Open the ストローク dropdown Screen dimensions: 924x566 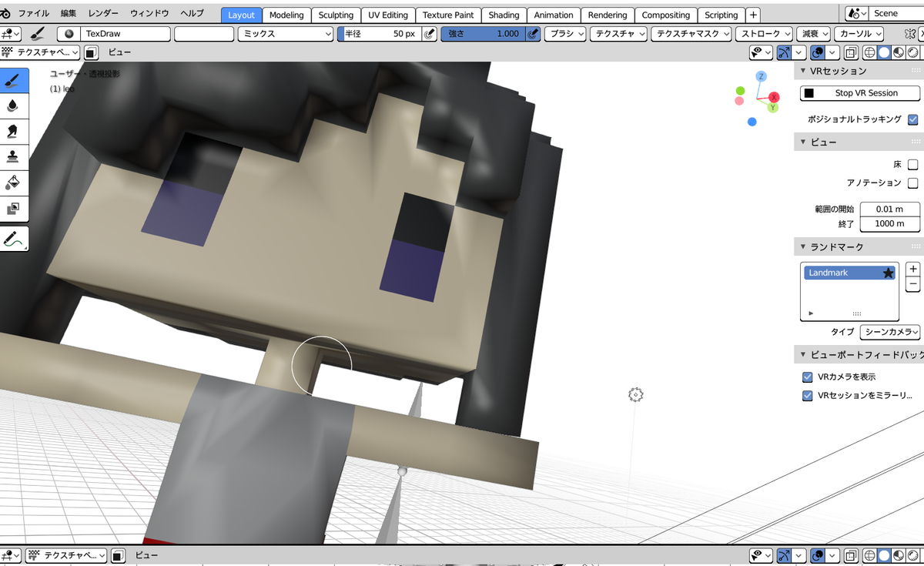click(764, 34)
